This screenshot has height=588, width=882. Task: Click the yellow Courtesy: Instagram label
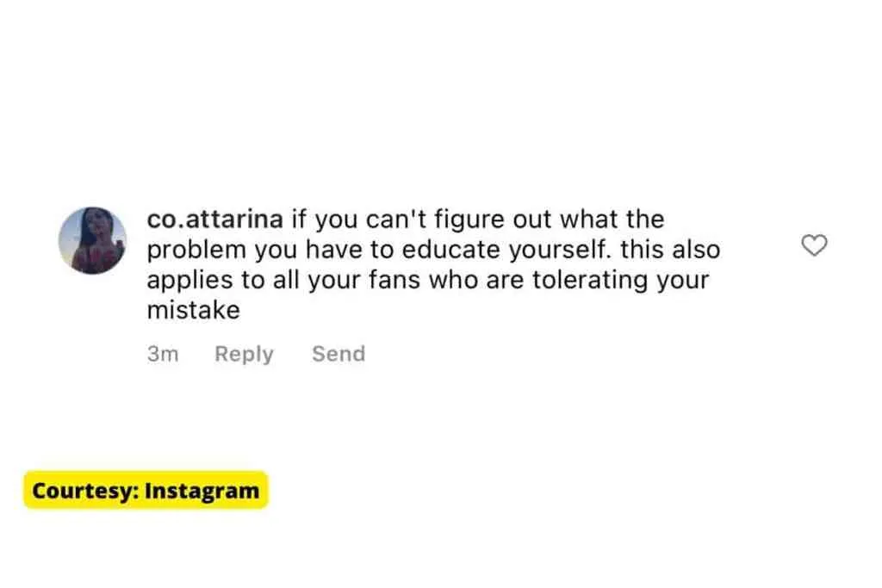[146, 491]
